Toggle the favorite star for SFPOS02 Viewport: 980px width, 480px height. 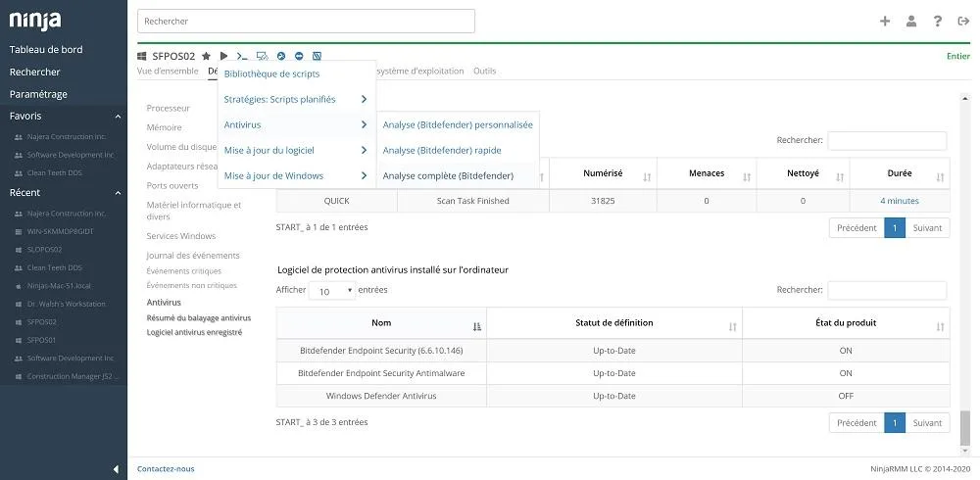coord(206,56)
